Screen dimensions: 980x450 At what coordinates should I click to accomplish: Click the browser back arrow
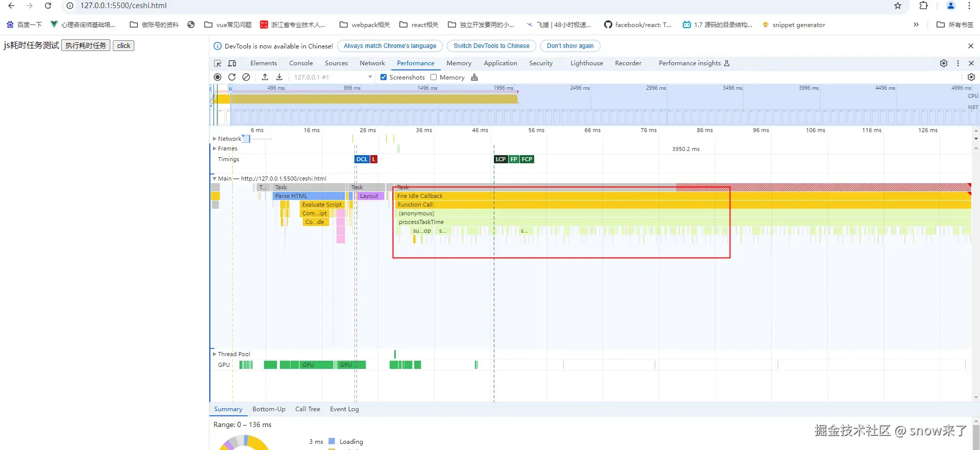[x=11, y=6]
